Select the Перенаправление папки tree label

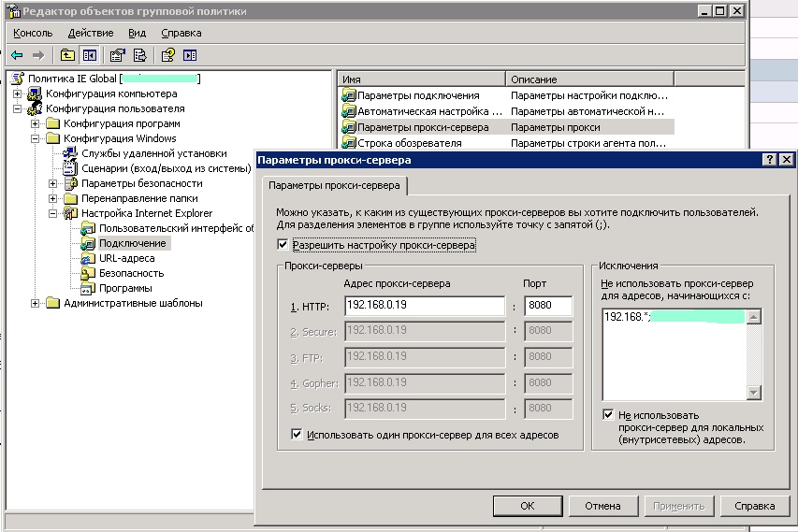139,198
